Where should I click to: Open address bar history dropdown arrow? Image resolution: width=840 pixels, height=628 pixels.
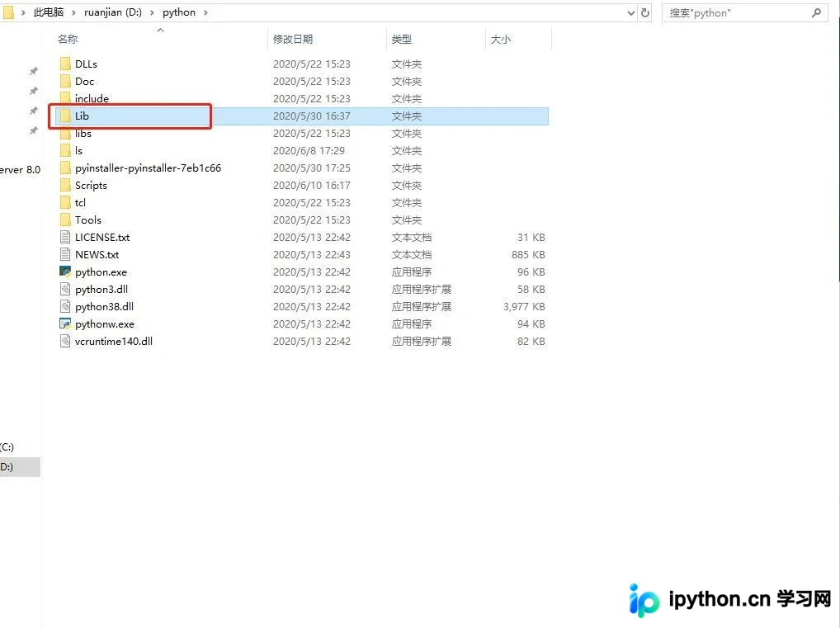tap(631, 13)
